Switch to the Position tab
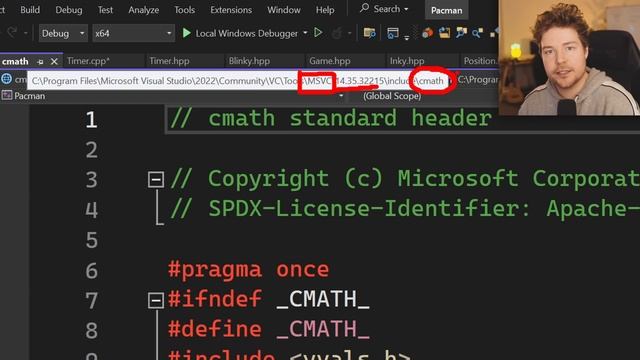 click(480, 61)
